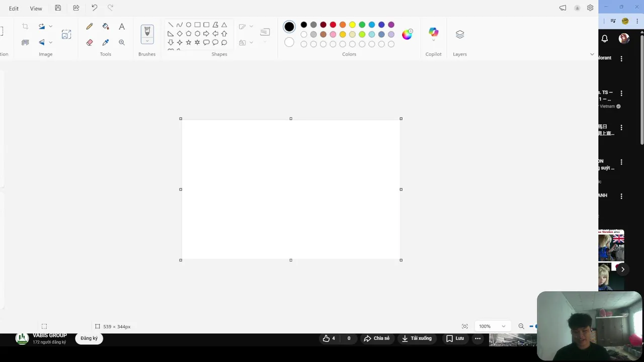Click the YouTube Chia sẻ share button

[377, 338]
